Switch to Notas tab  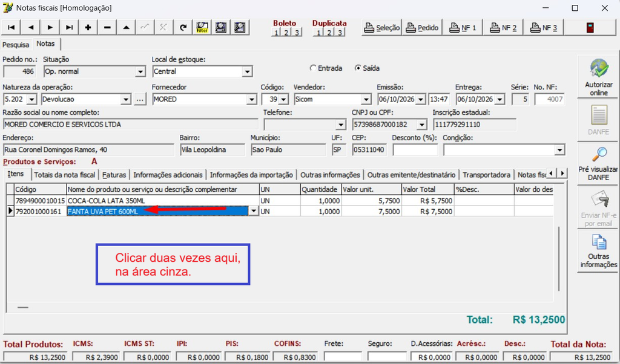point(45,44)
